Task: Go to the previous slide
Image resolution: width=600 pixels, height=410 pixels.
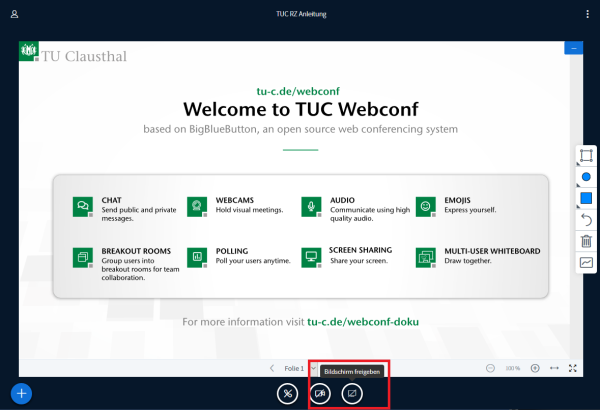Action: click(x=272, y=368)
